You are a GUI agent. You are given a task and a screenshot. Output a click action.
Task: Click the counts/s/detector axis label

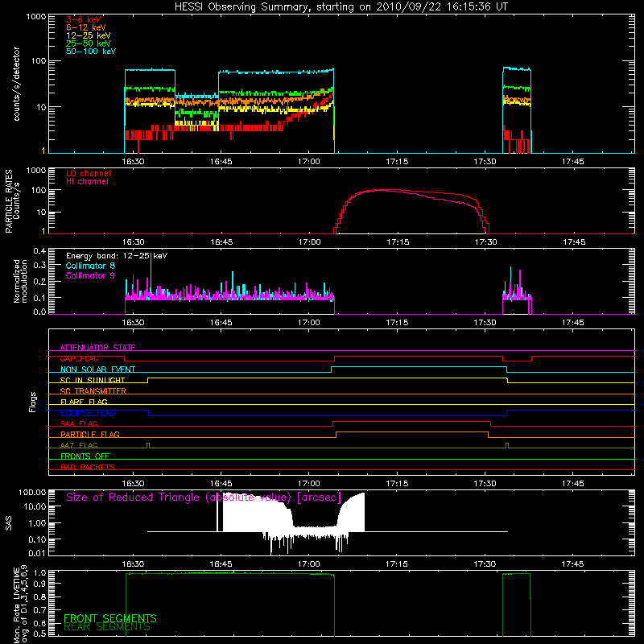16,84
